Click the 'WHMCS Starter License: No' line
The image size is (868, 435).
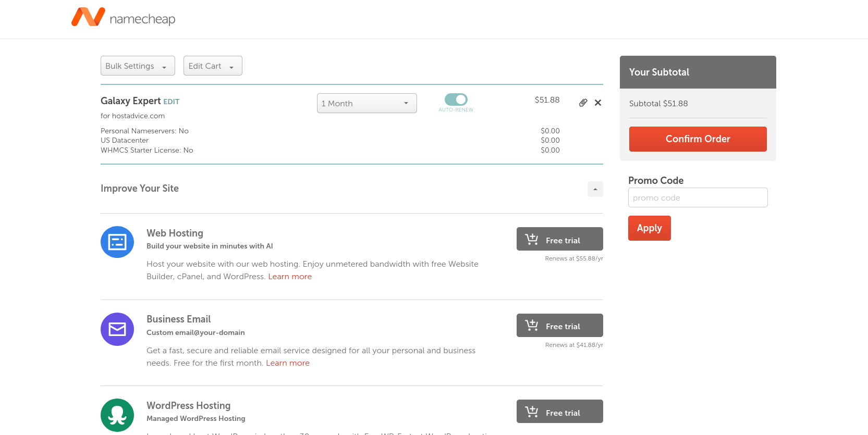point(147,150)
